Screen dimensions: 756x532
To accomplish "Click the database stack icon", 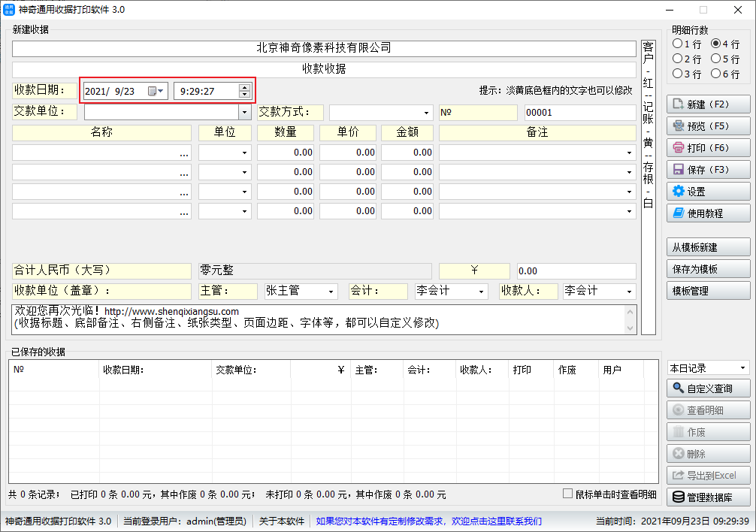I will 679,497.
